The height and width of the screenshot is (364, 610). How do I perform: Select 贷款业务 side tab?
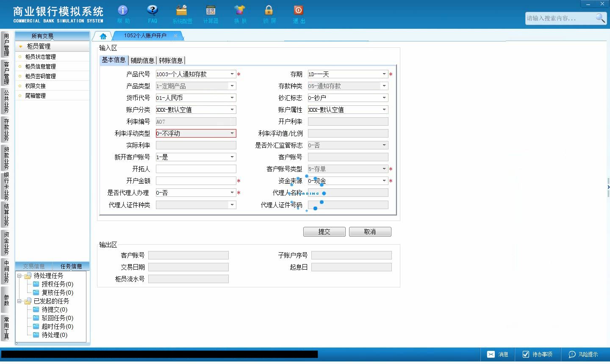[x=6, y=158]
